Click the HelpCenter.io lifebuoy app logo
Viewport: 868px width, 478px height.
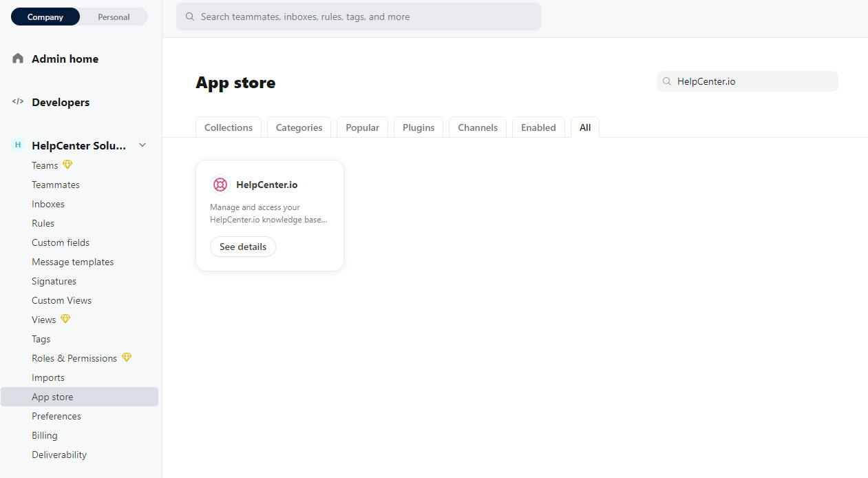coord(220,185)
